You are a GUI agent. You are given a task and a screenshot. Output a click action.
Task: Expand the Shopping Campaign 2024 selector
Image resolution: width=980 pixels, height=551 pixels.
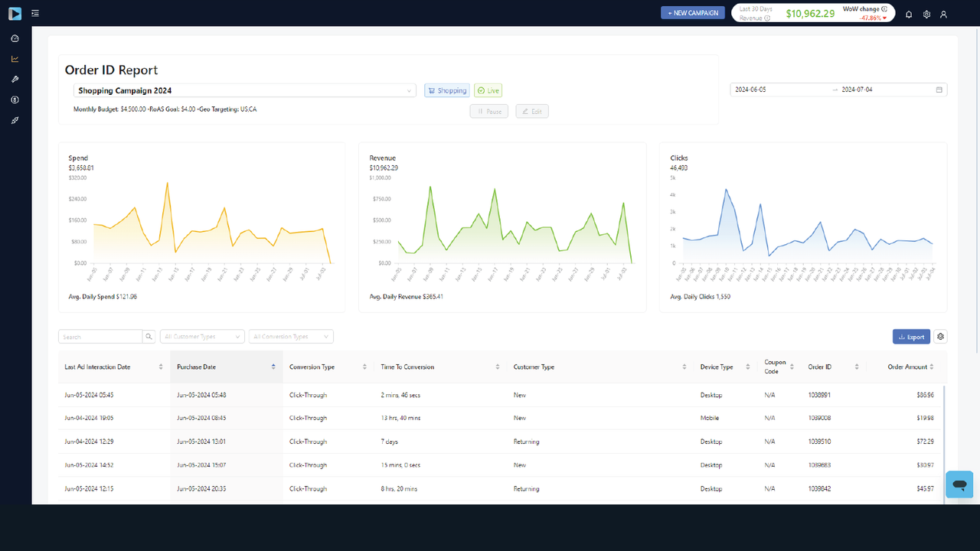point(245,90)
